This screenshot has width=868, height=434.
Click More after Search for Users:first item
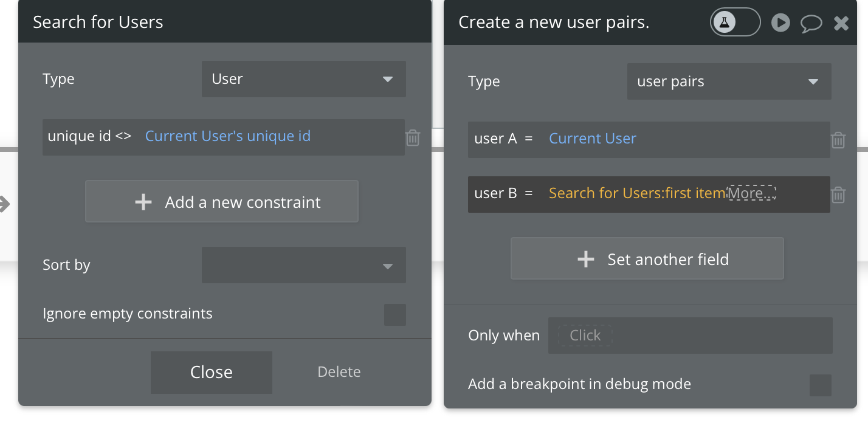tap(752, 194)
